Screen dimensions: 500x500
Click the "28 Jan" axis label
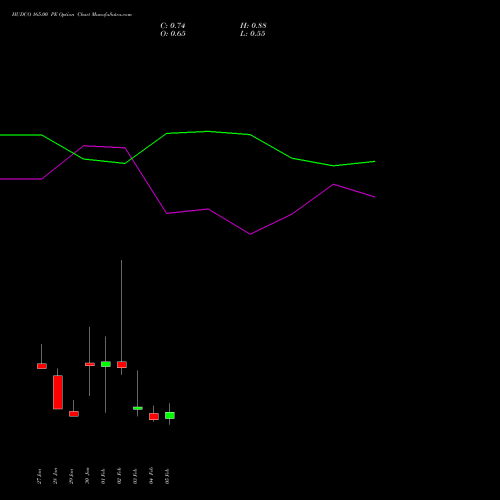[55, 476]
